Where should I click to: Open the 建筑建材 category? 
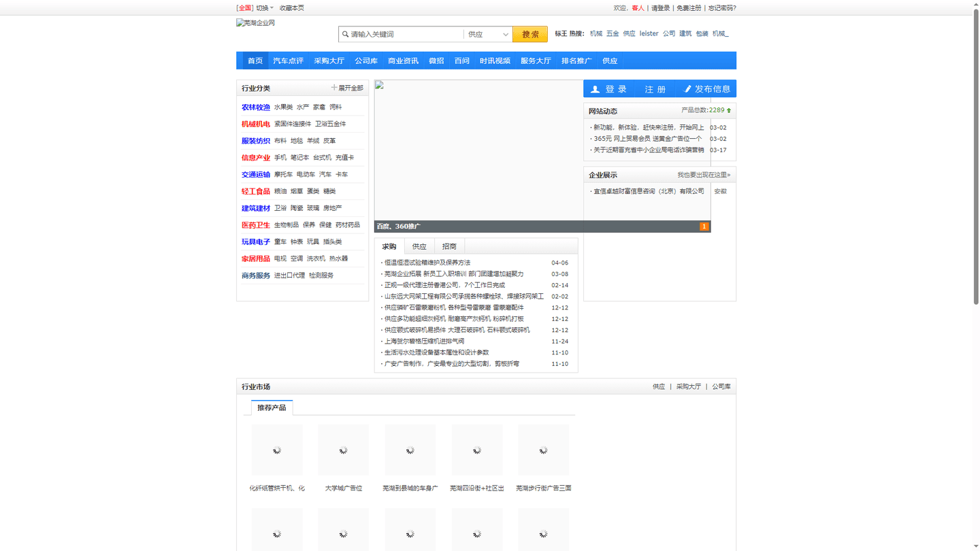point(256,208)
